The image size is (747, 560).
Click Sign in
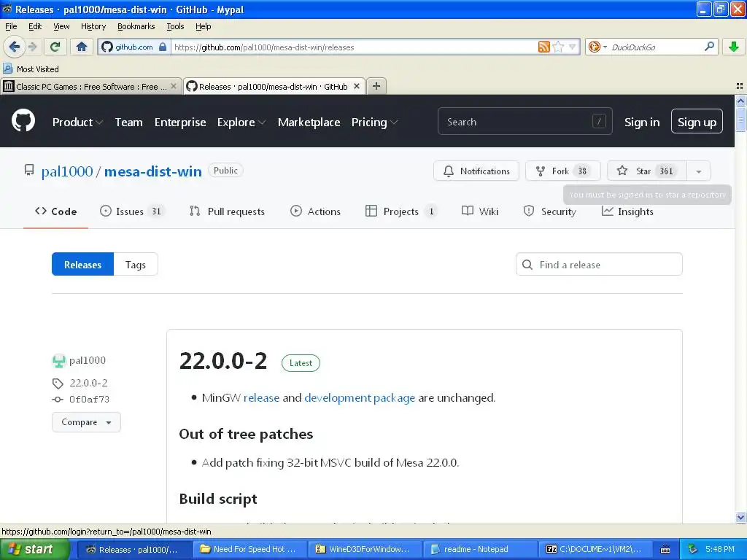point(642,122)
